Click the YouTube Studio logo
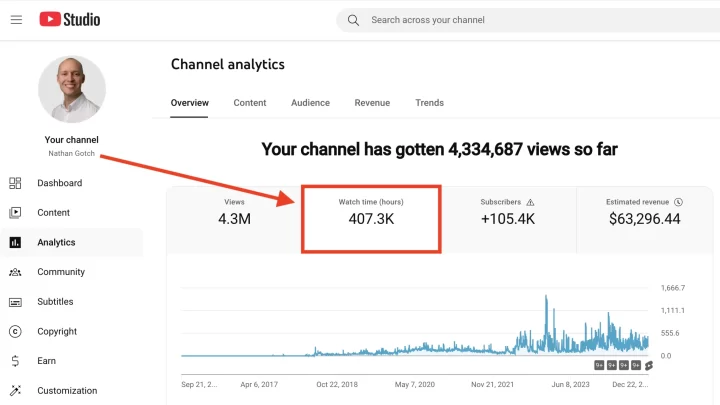Image resolution: width=720 pixels, height=405 pixels. pyautogui.click(x=70, y=19)
